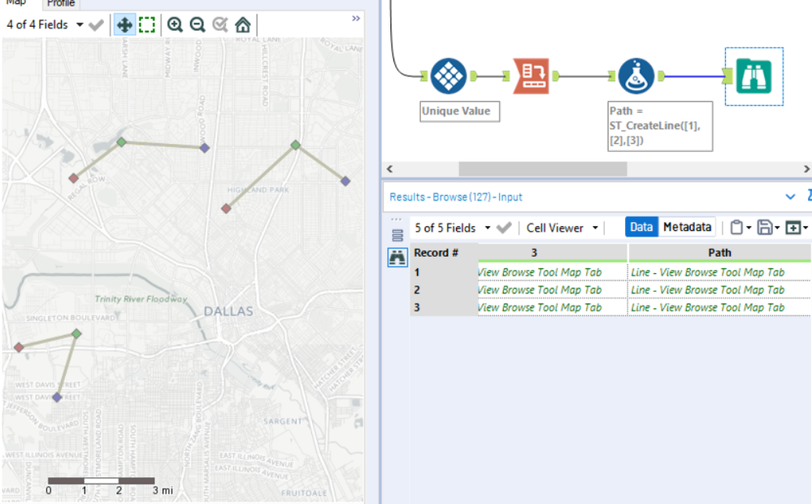This screenshot has height=504, width=812.
Task: Click column 3 cell in record 1
Action: [553, 272]
